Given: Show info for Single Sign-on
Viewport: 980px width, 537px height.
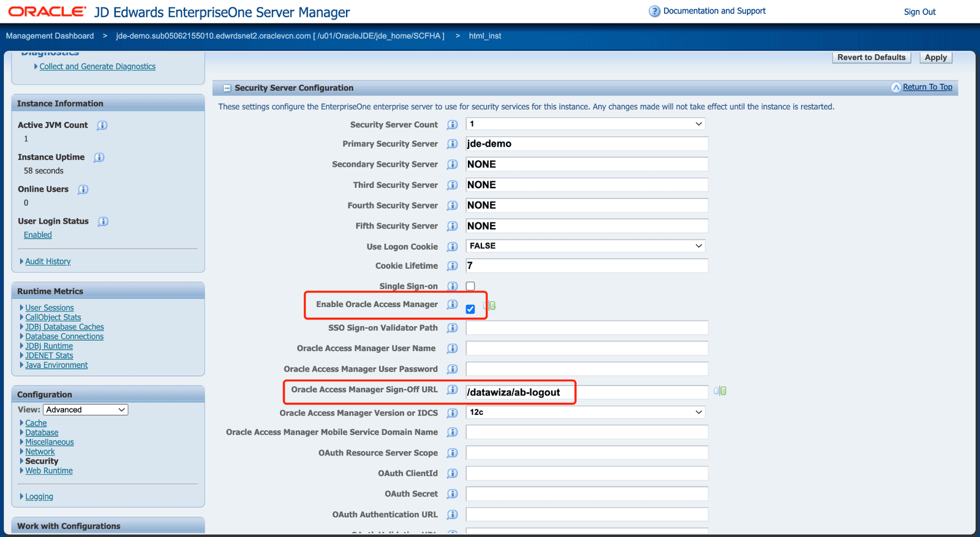Looking at the screenshot, I should pyautogui.click(x=452, y=286).
